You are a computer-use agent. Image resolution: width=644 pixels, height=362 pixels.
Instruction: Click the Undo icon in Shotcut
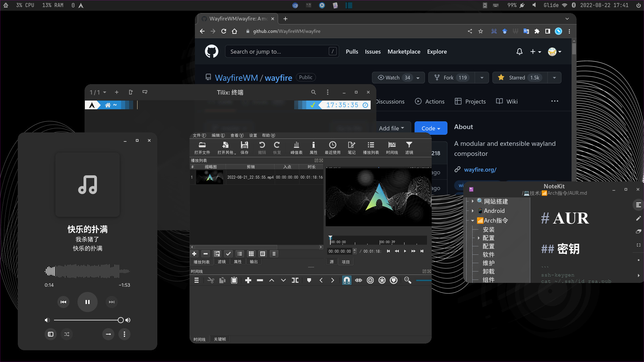pos(262,145)
